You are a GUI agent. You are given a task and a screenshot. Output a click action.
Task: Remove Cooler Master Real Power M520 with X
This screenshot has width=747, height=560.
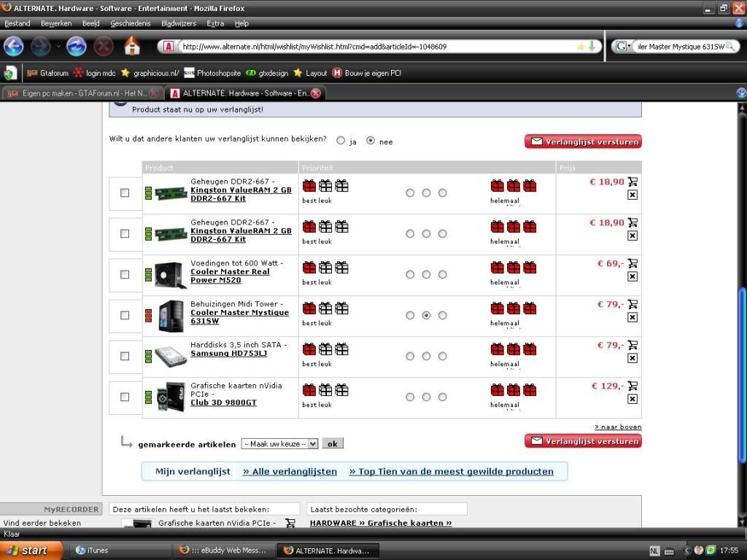coord(632,276)
